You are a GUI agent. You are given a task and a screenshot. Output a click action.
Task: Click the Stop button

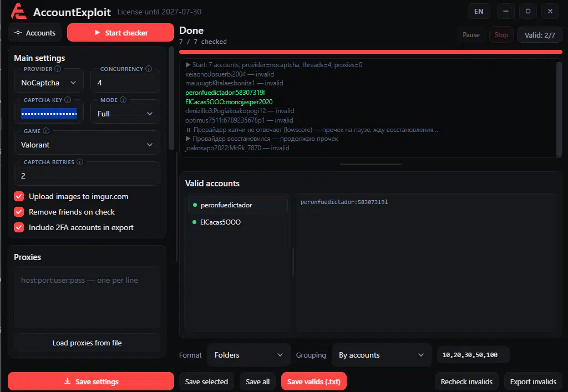[501, 35]
